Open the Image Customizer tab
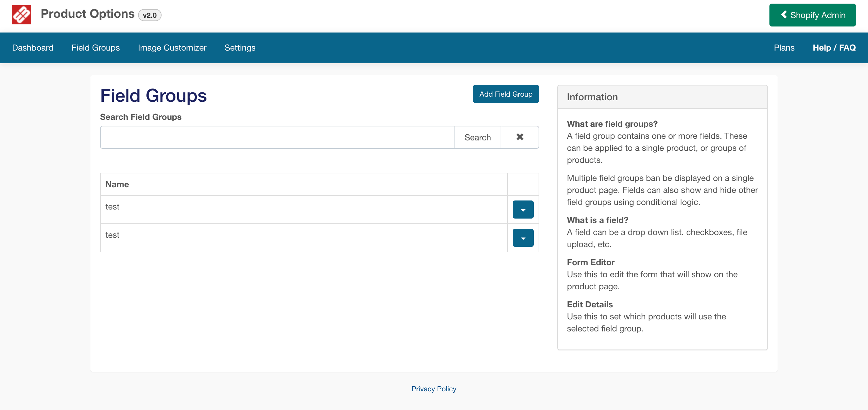Image resolution: width=868 pixels, height=410 pixels. coord(172,48)
